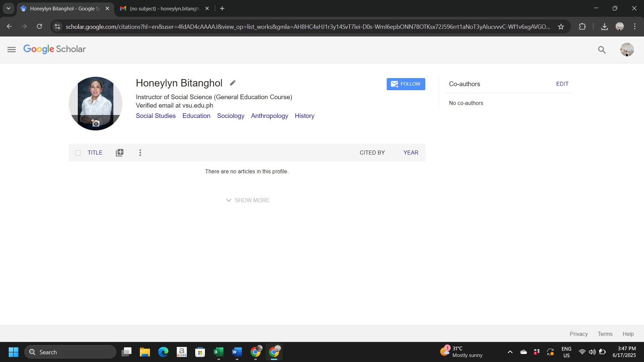Open the Chrome extensions puzzle icon
The width and height of the screenshot is (644, 362).
(x=582, y=27)
